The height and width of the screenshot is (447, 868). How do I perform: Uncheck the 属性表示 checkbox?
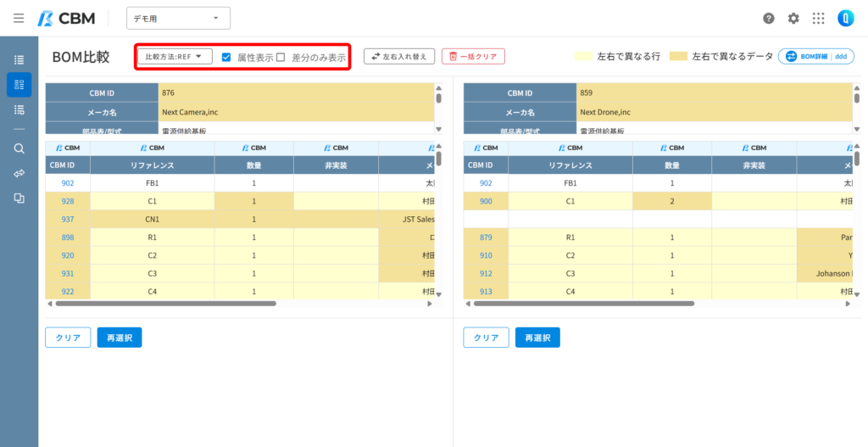(225, 57)
